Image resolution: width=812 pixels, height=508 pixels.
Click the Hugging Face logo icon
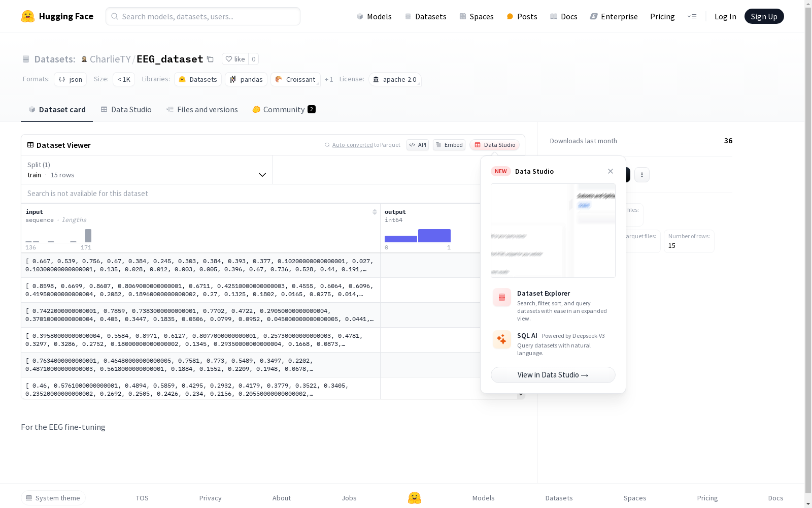pos(28,16)
